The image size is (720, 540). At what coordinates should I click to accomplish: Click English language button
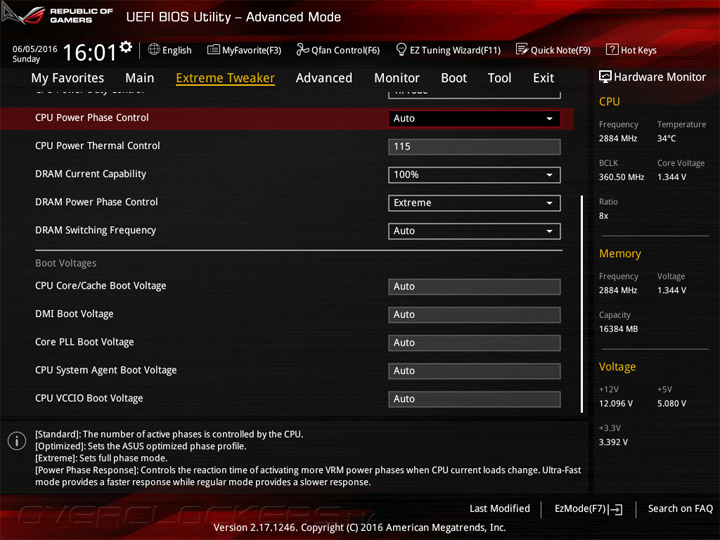click(x=177, y=50)
